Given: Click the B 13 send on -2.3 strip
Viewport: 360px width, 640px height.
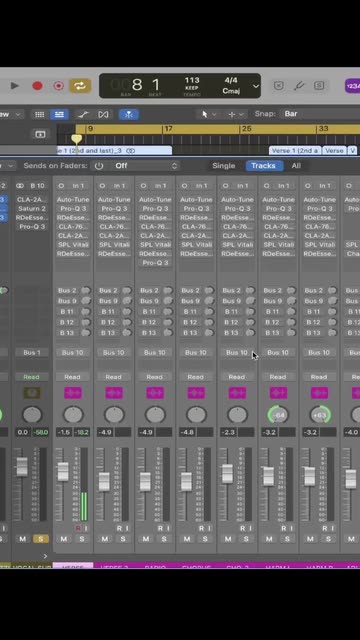Looking at the screenshot, I should click(231, 333).
